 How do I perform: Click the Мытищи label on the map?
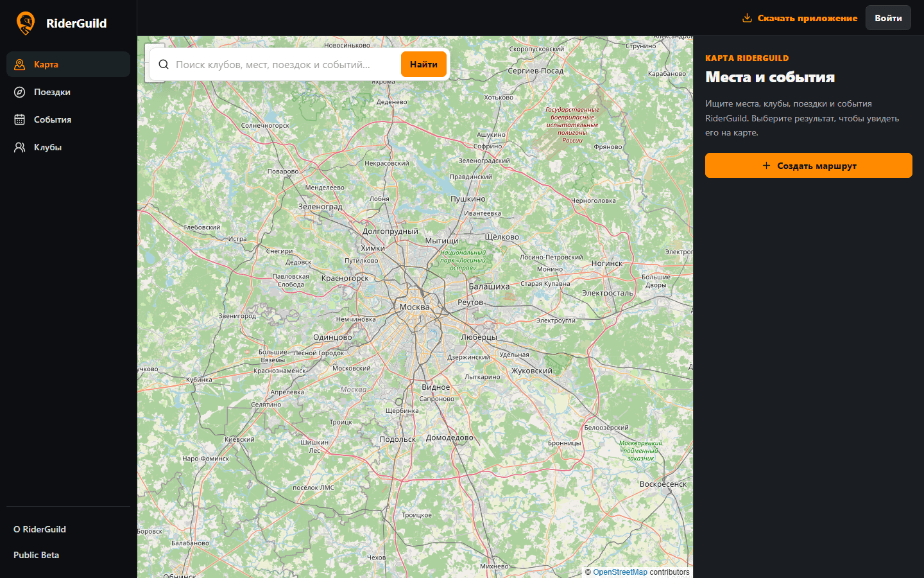click(442, 241)
